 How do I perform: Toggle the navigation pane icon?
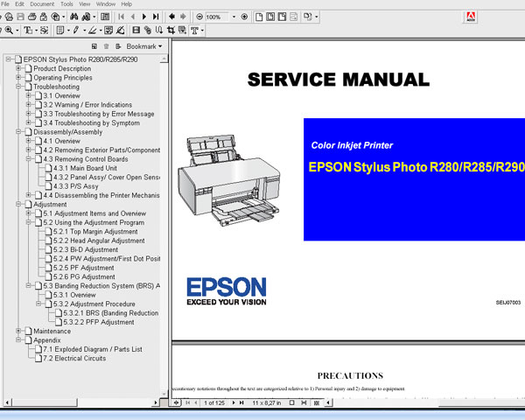tap(105, 17)
